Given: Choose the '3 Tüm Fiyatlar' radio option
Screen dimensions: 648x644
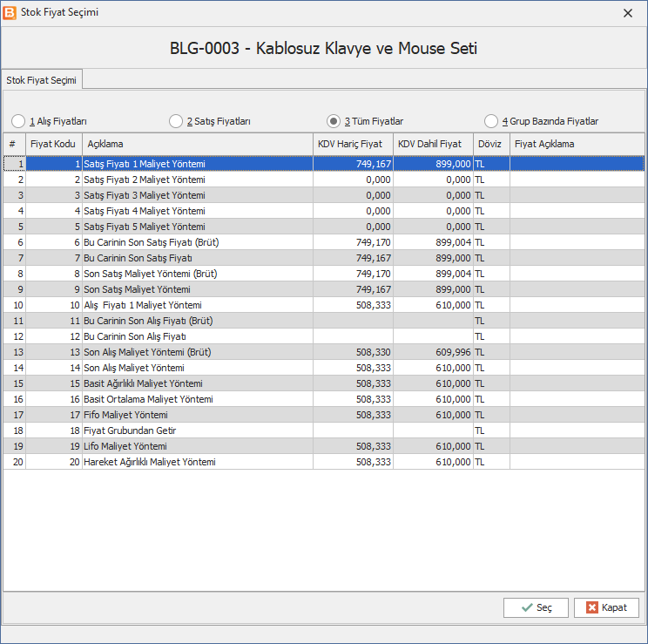Looking at the screenshot, I should [x=333, y=121].
